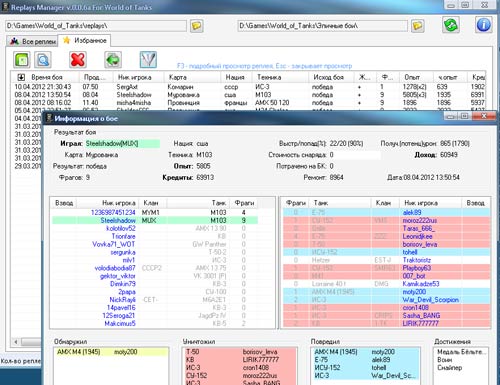
Task: Click the elite battles folder path field
Action: point(322,26)
